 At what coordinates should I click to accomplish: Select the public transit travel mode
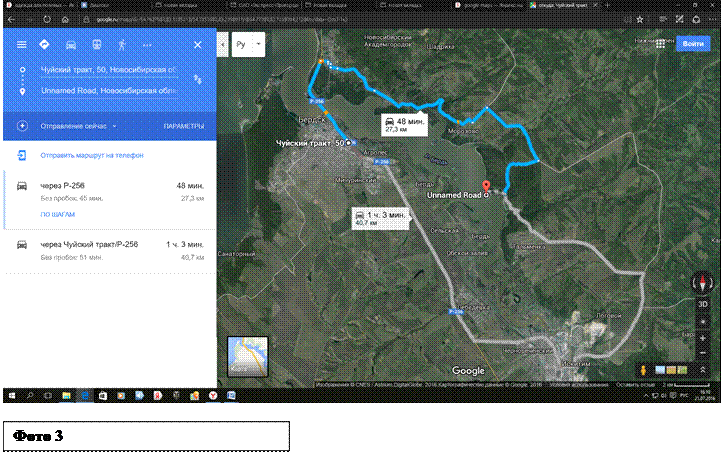pos(96,45)
